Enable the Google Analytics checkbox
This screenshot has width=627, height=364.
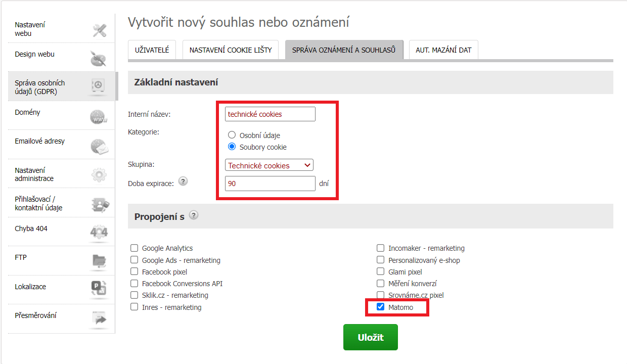(134, 248)
